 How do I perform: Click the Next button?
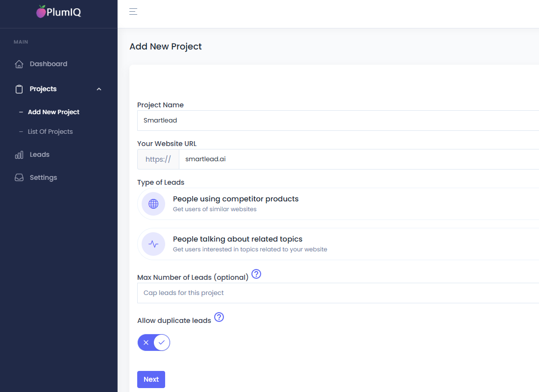(x=151, y=379)
